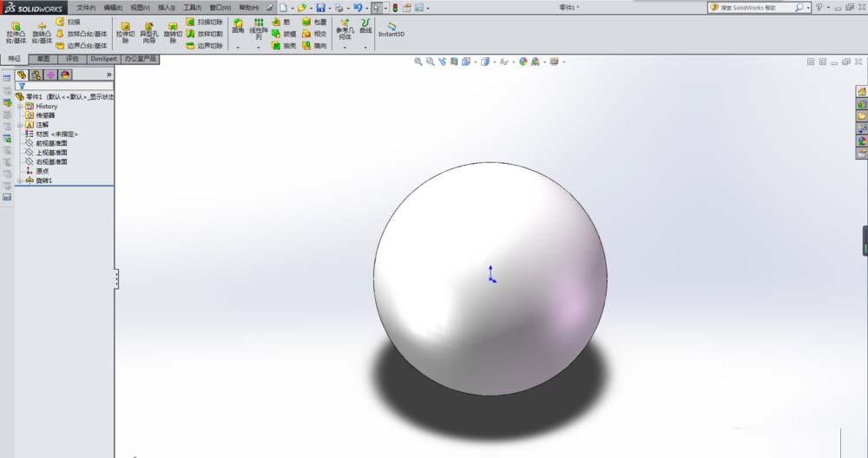Select the 拔模 draft tool

pyautogui.click(x=284, y=34)
